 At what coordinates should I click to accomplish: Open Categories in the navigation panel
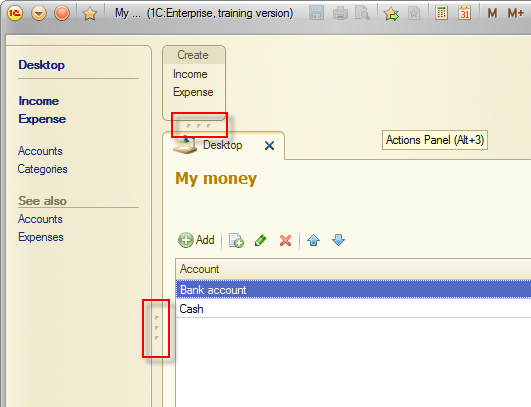[42, 169]
